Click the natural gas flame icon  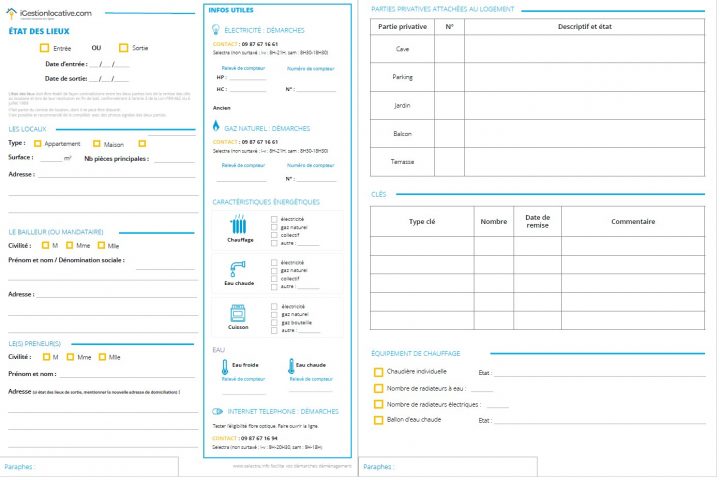216,128
